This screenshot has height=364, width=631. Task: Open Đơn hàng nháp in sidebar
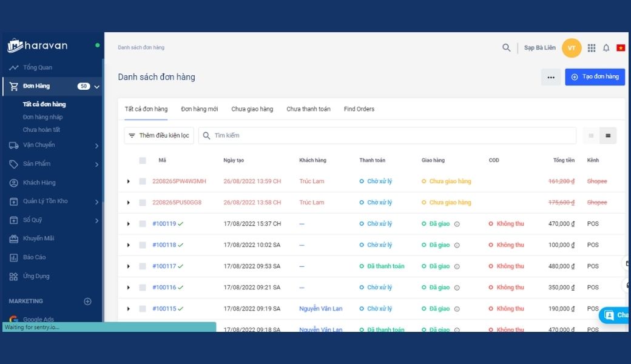[x=42, y=117]
